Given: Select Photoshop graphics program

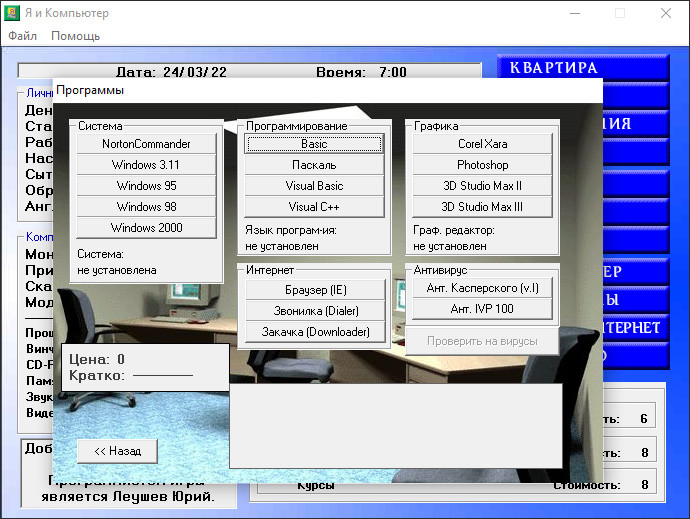Looking at the screenshot, I should coord(482,165).
